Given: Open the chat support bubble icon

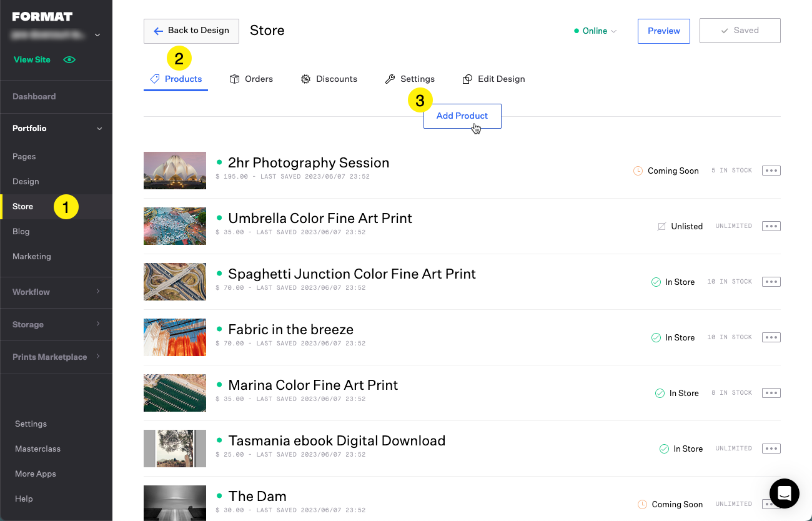Looking at the screenshot, I should [784, 494].
